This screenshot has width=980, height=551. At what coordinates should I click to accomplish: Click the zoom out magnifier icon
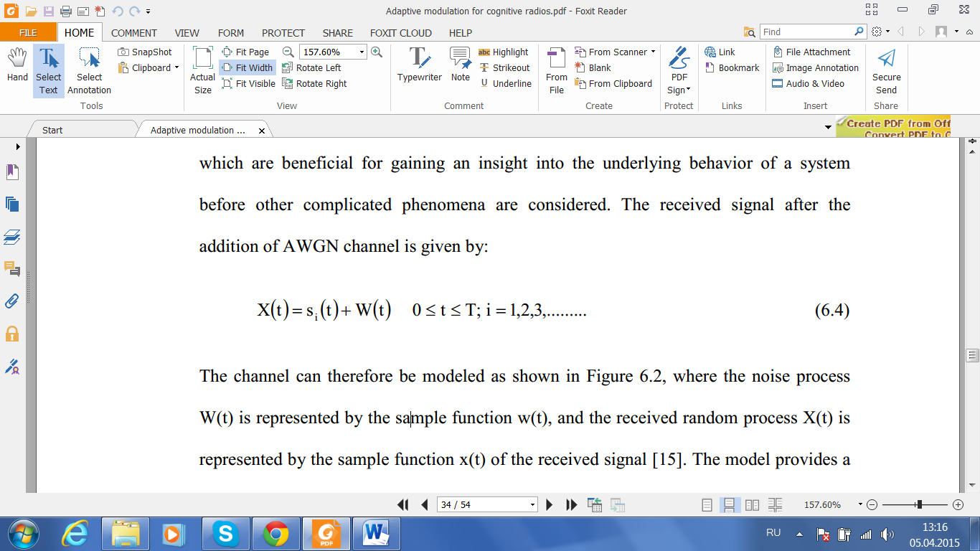coord(288,52)
